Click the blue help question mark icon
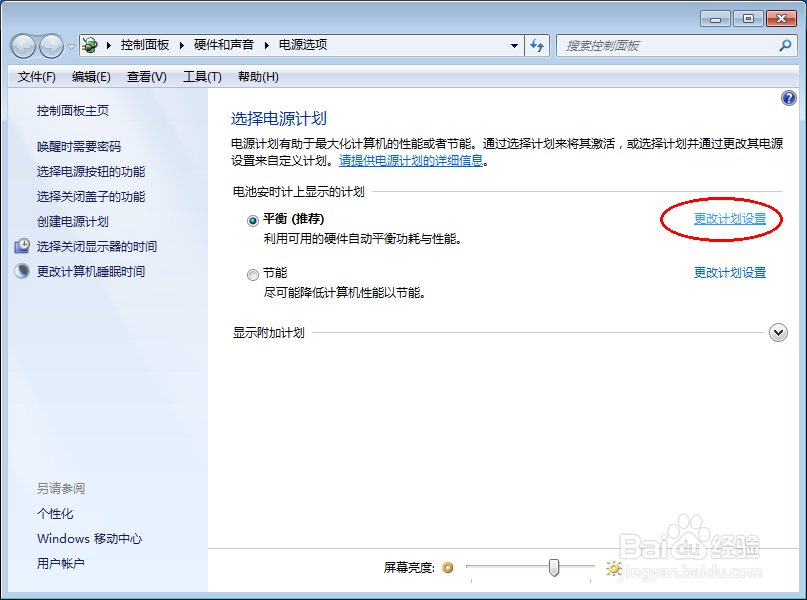 [x=788, y=98]
